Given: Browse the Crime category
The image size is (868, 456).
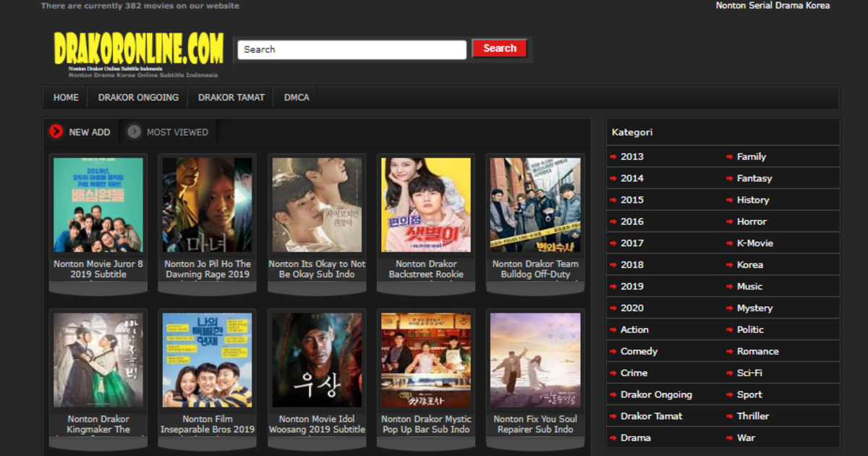Looking at the screenshot, I should click(634, 373).
